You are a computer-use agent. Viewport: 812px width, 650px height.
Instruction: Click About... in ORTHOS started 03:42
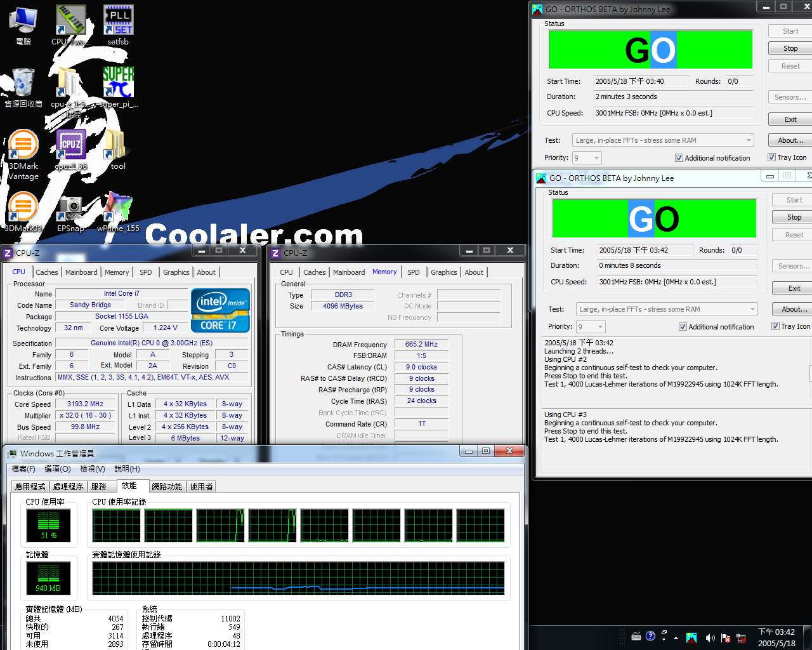point(794,309)
